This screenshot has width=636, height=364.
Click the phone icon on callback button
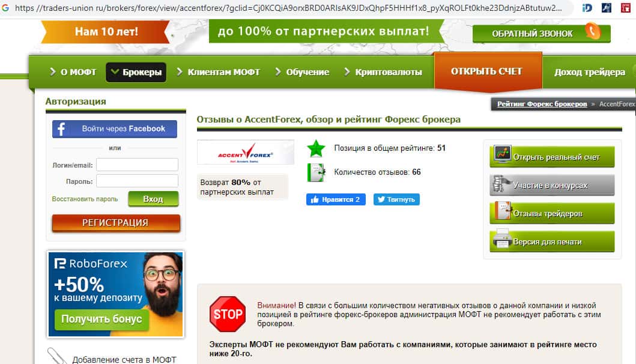click(x=593, y=31)
